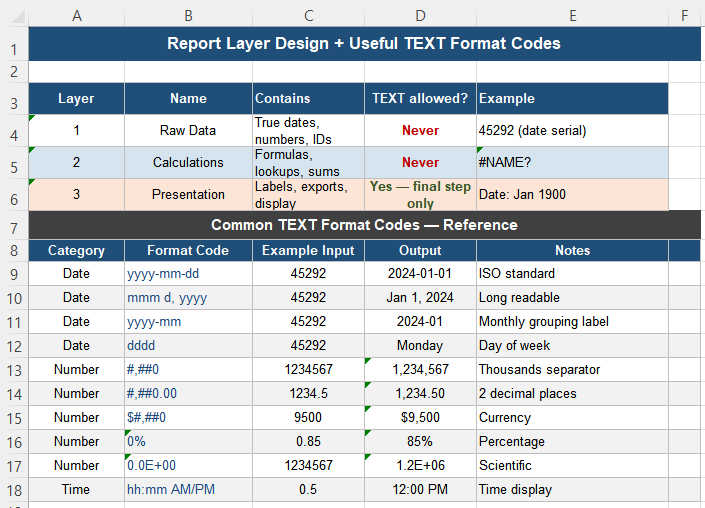Select the 'Never' cell in Calculations row
The image size is (705, 508).
pyautogui.click(x=420, y=162)
